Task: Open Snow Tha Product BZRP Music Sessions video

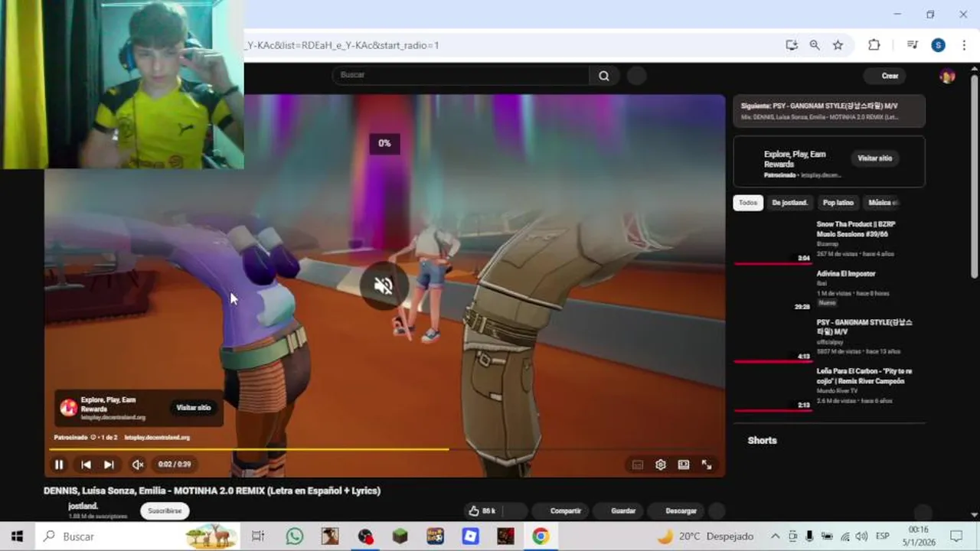Action: pyautogui.click(x=855, y=229)
